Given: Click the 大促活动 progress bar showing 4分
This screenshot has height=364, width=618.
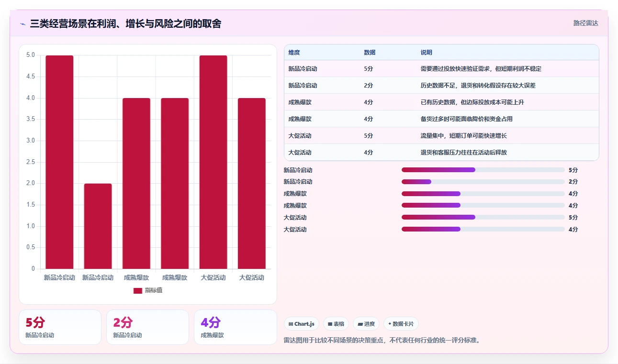Looking at the screenshot, I should pyautogui.click(x=483, y=229).
